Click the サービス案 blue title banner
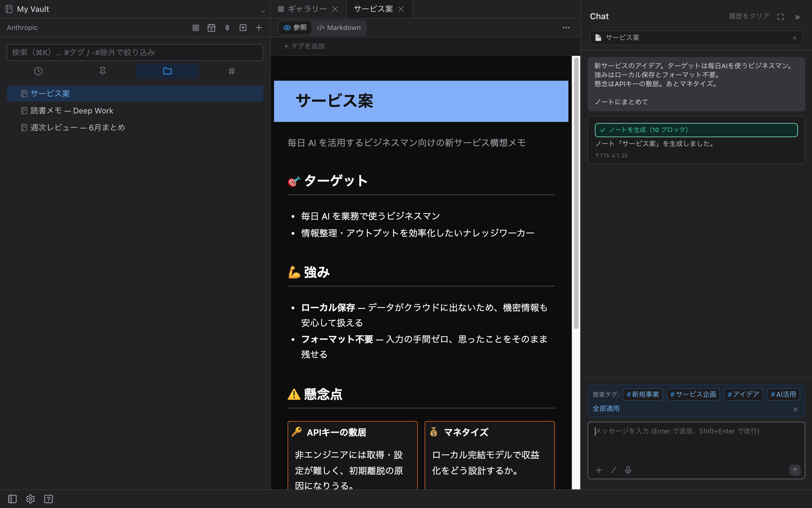The height and width of the screenshot is (508, 812). point(421,101)
